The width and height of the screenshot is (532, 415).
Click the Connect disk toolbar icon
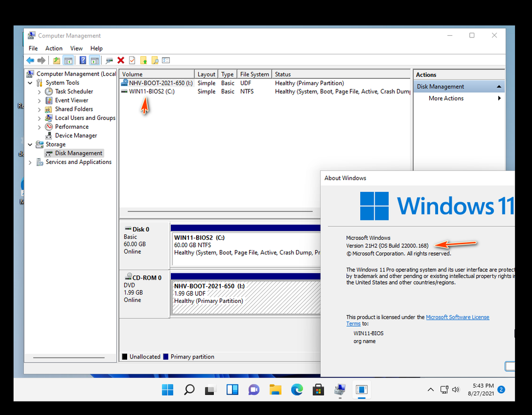pos(109,61)
